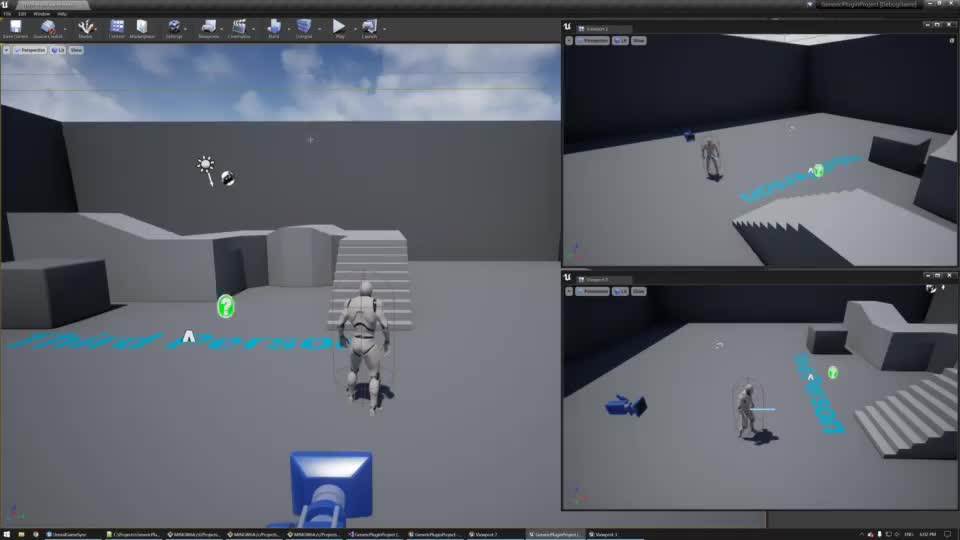The height and width of the screenshot is (540, 960).
Task: Open File Explorer from the taskbar
Action: click(x=21, y=534)
